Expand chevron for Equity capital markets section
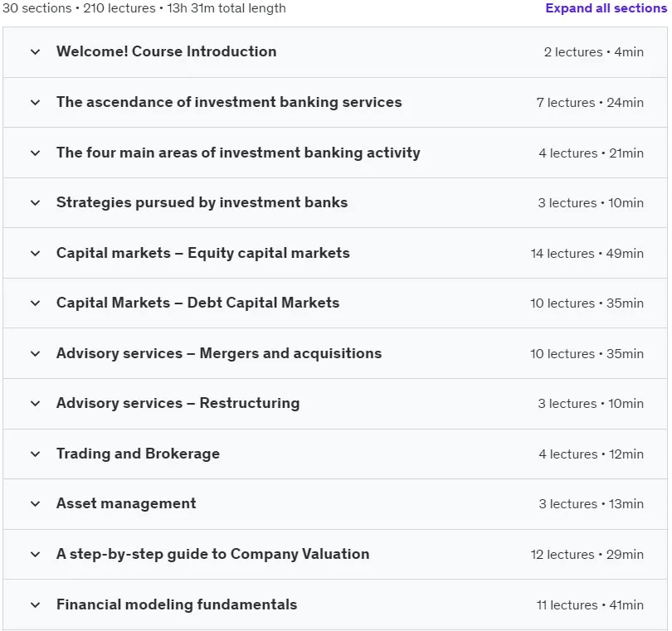Image resolution: width=672 pixels, height=631 pixels. pos(36,253)
